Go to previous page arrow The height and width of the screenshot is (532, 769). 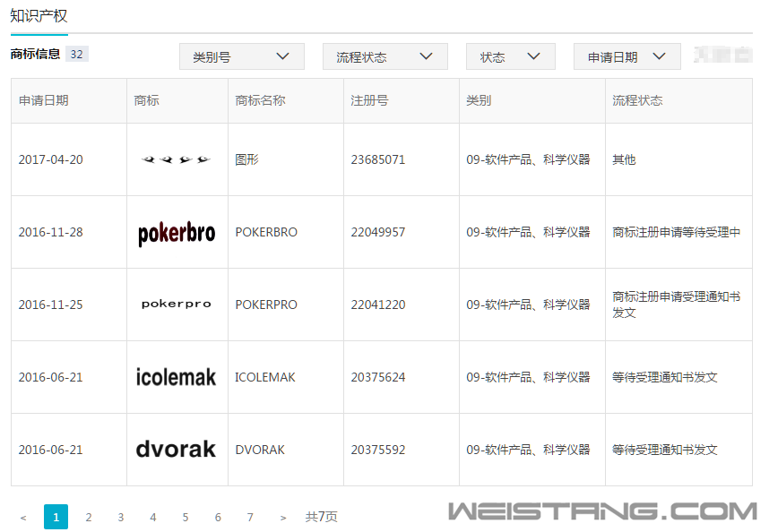pyautogui.click(x=23, y=518)
